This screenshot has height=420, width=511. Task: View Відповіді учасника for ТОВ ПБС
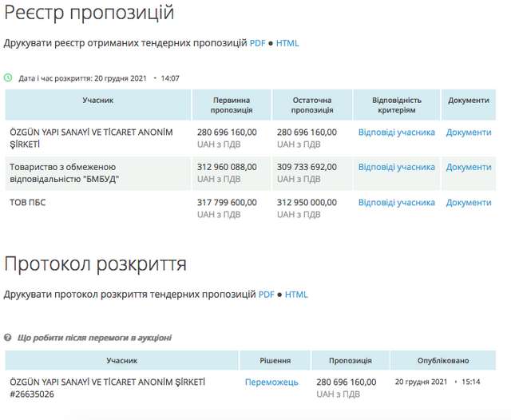coord(396,203)
